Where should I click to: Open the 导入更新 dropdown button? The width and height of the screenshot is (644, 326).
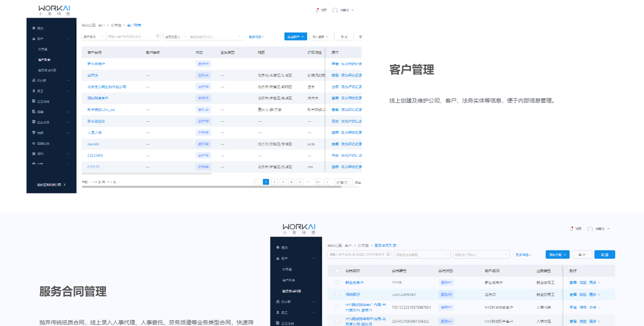coord(320,36)
